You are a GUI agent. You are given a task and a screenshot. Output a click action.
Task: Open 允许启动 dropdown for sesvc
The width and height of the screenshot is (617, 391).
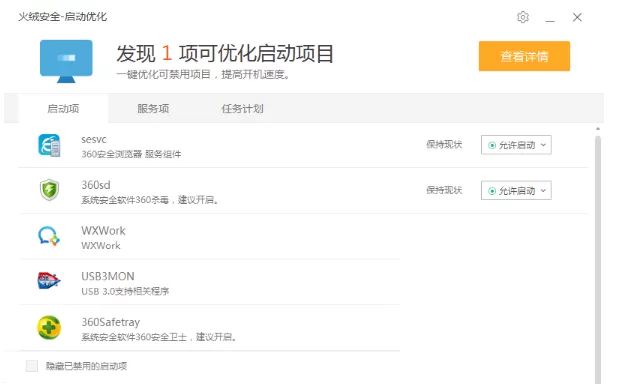click(x=516, y=145)
